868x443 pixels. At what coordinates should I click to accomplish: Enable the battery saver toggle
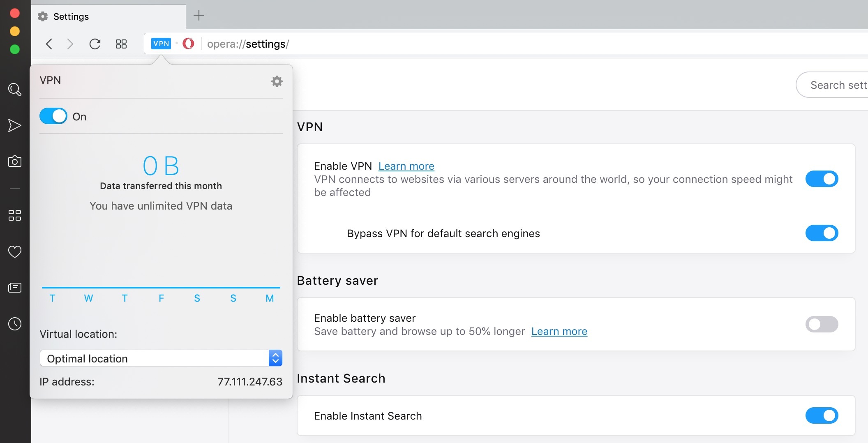pyautogui.click(x=822, y=325)
